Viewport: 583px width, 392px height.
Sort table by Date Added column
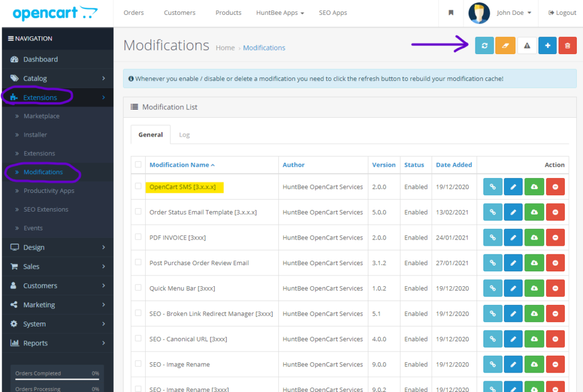pos(454,164)
